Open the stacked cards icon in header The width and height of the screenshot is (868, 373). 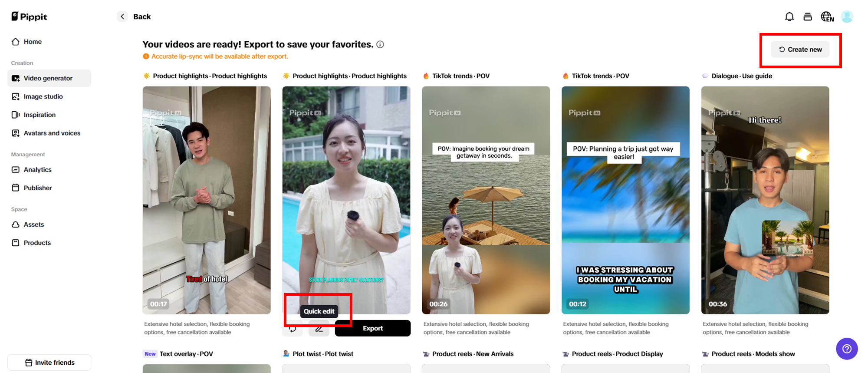point(807,17)
